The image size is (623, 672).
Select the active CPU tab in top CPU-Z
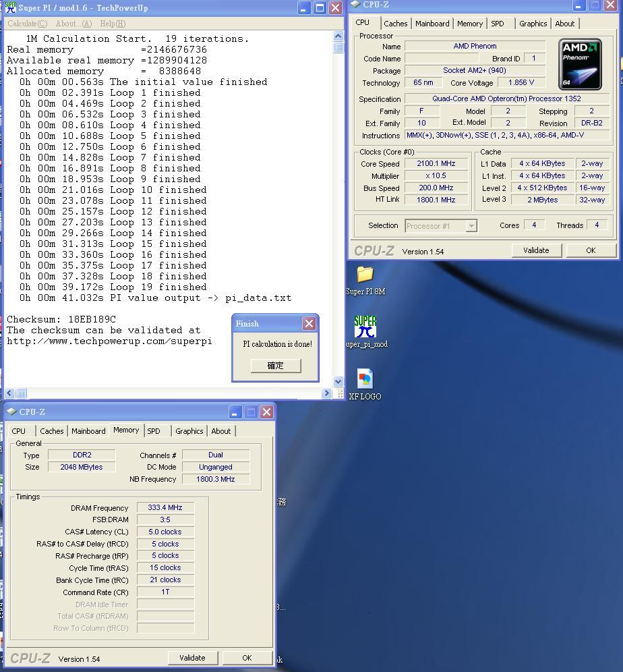tap(362, 22)
